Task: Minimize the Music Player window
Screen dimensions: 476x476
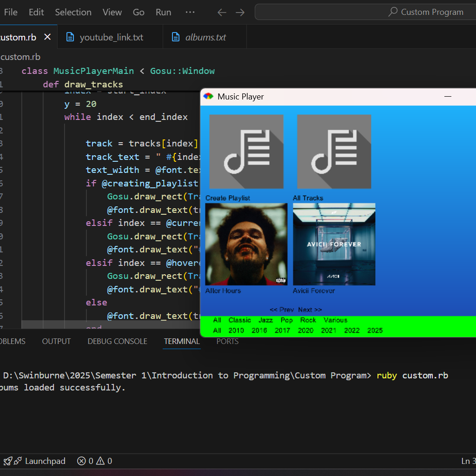Action: [x=448, y=97]
